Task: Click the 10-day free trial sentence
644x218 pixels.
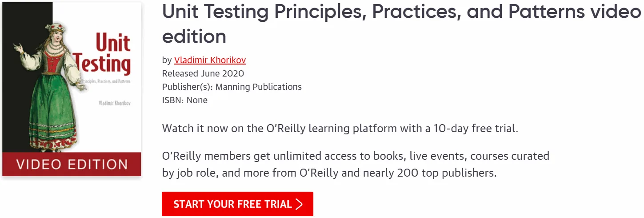Action: pos(340,129)
